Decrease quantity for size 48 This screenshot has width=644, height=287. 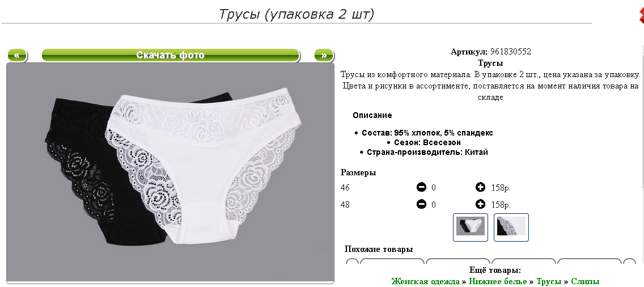tap(421, 204)
